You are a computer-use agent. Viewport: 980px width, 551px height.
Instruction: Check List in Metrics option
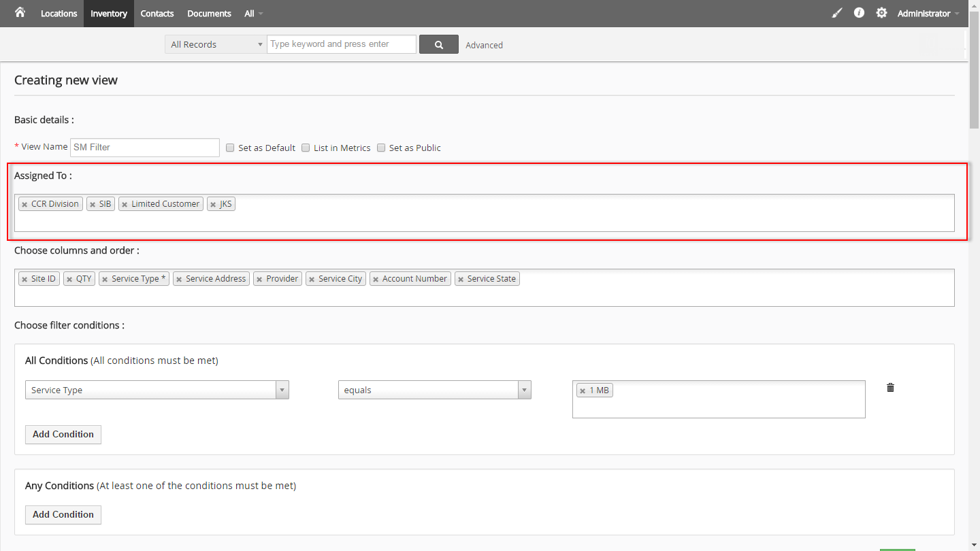click(x=306, y=148)
